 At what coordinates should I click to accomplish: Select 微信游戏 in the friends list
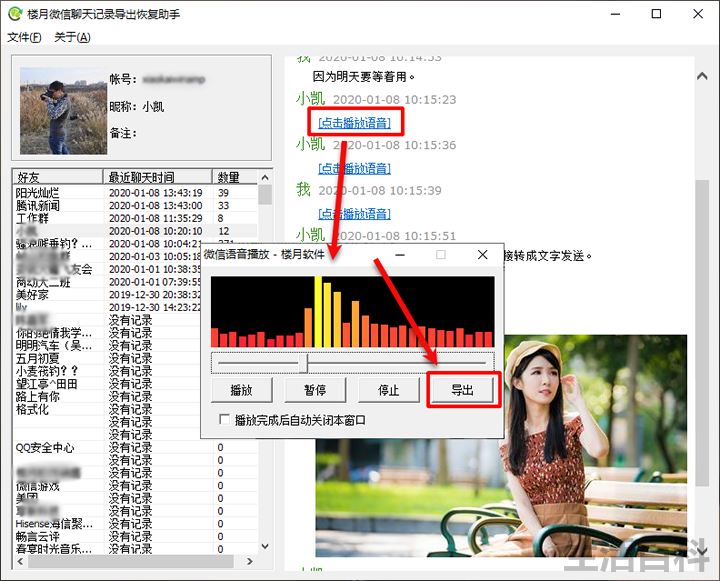click(x=37, y=486)
